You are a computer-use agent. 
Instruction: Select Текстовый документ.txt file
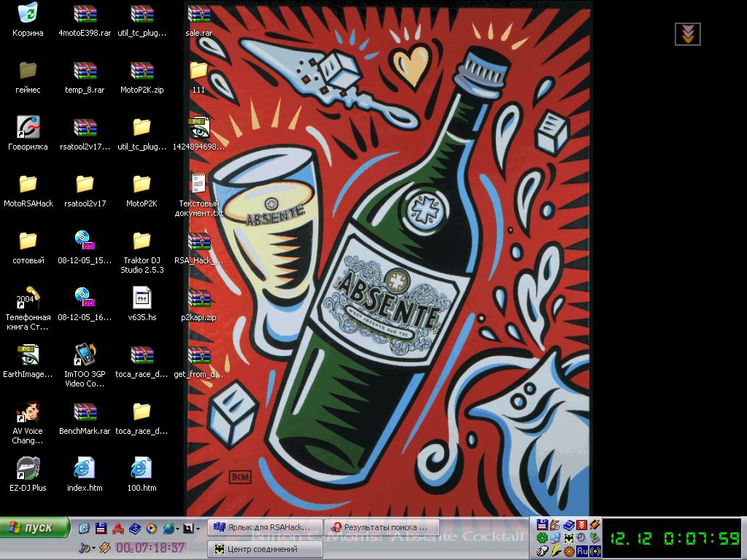pyautogui.click(x=198, y=194)
